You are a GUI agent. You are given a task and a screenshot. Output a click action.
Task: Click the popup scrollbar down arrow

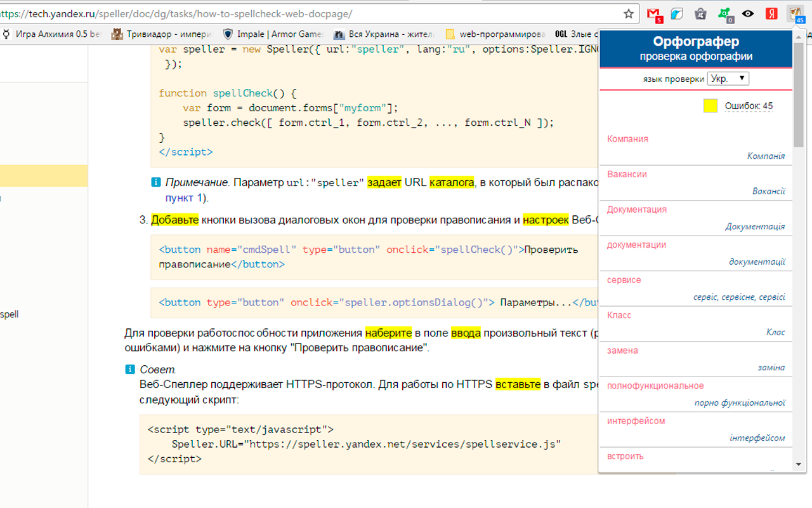[x=799, y=465]
